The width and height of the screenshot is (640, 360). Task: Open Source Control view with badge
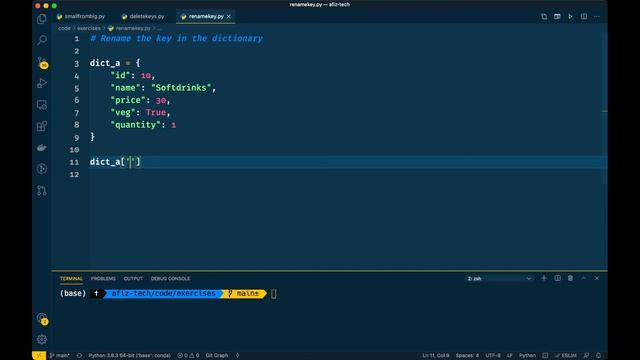pos(42,62)
